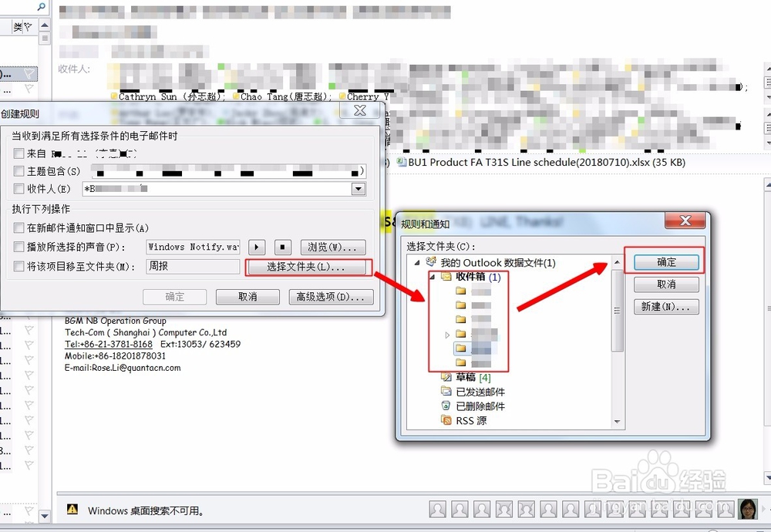The image size is (771, 532).
Task: Click the warning icon beside Windows 桌面搜索不可用
Action: (x=73, y=510)
